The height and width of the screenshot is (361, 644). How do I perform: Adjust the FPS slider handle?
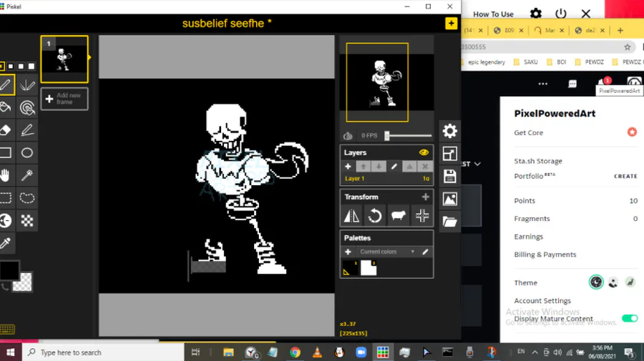[387, 136]
